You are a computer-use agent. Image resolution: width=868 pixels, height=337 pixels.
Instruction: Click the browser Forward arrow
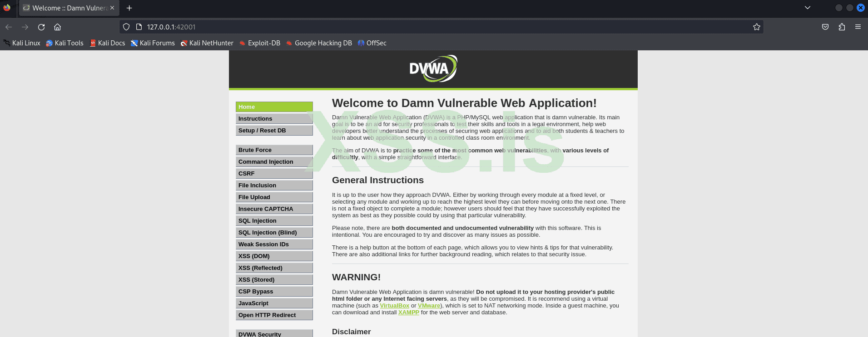pyautogui.click(x=25, y=27)
